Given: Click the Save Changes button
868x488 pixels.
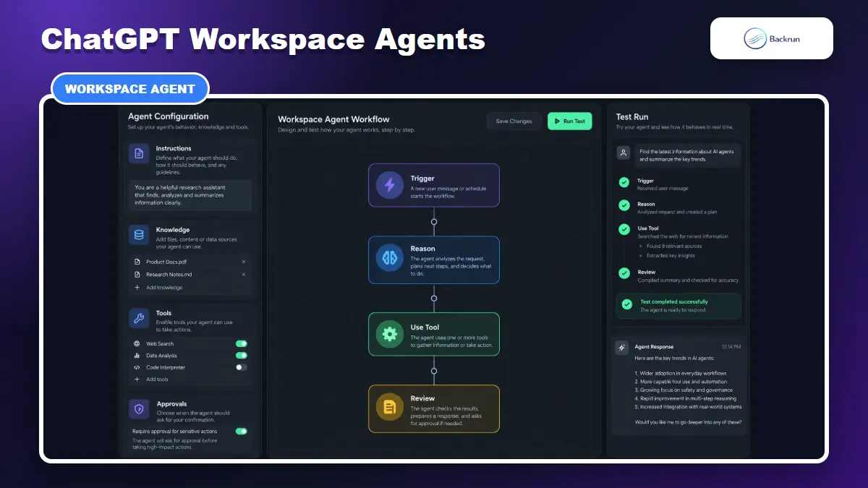Looking at the screenshot, I should pos(514,121).
